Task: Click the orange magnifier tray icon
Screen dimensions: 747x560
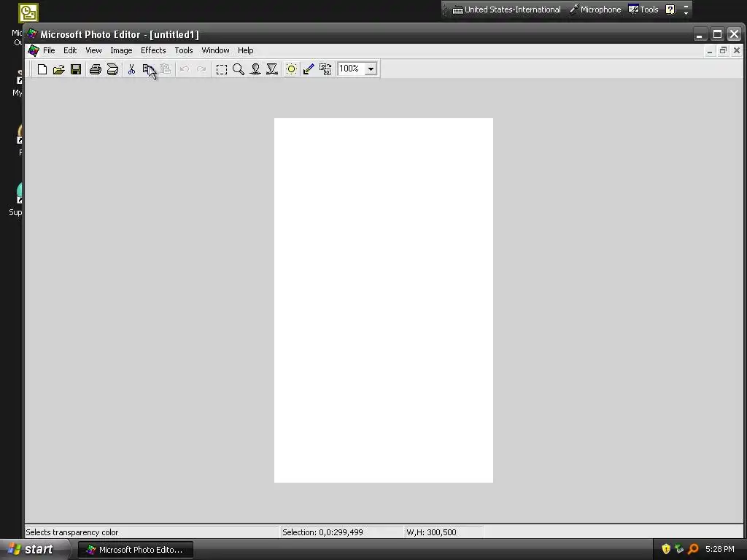Action: [694, 549]
